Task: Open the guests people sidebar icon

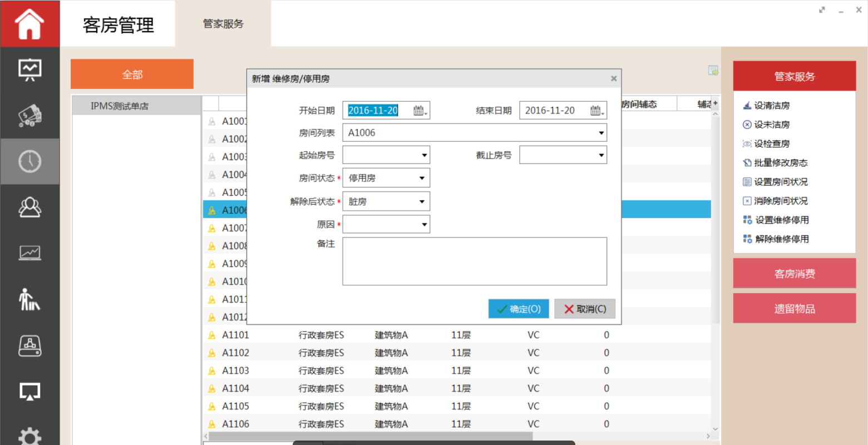Action: (29, 207)
